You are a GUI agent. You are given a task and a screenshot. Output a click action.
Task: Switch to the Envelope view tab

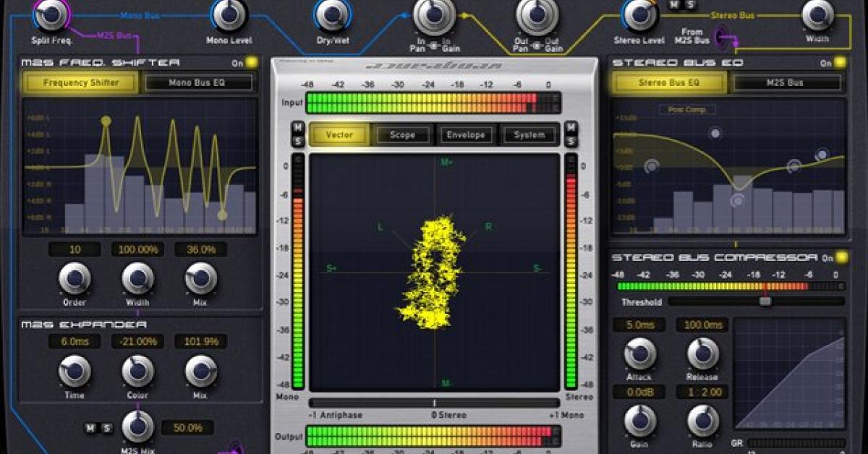pyautogui.click(x=465, y=134)
